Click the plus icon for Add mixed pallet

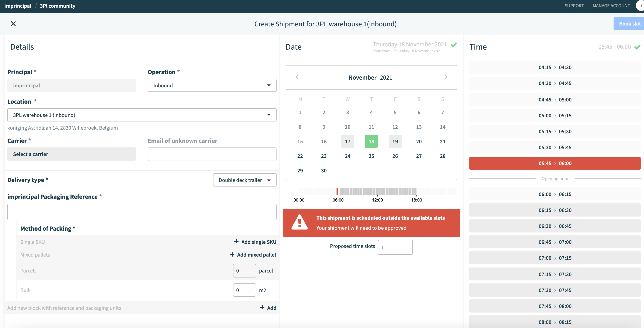232,254
